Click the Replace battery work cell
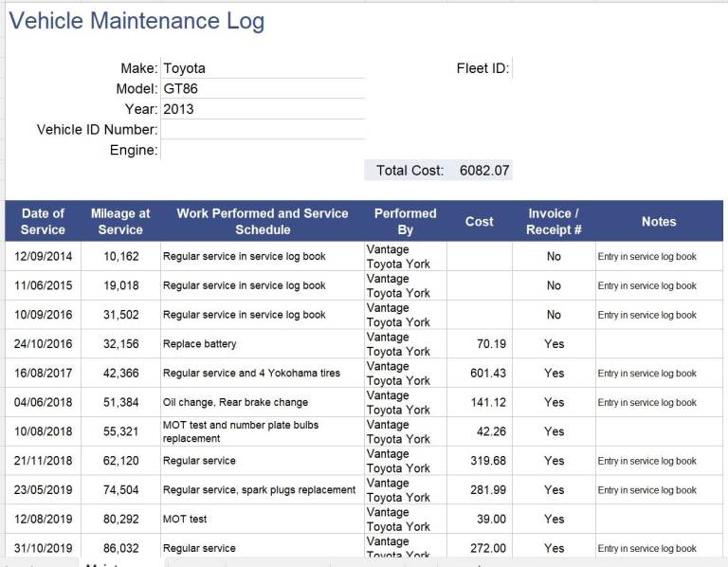Viewport: 728px width, 567px height. [262, 344]
